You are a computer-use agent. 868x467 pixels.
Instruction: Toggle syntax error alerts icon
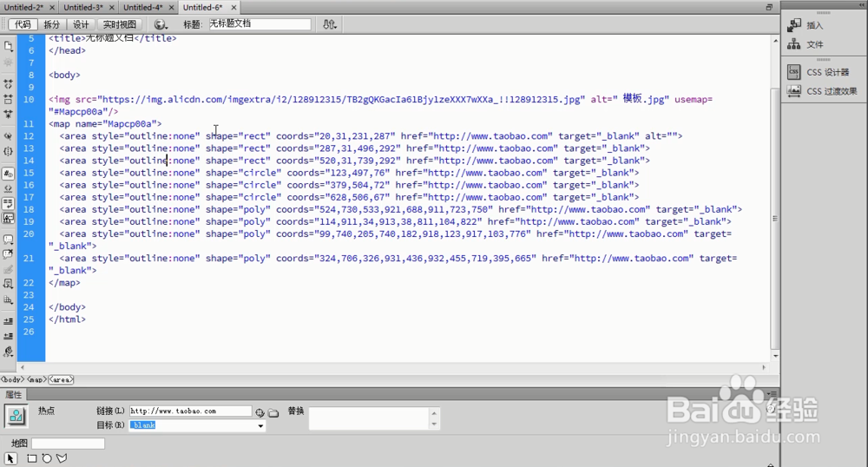[9, 219]
